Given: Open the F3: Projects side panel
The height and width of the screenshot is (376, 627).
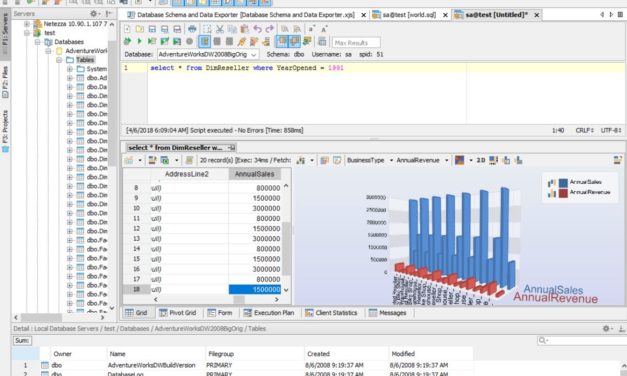Looking at the screenshot, I should point(5,131).
